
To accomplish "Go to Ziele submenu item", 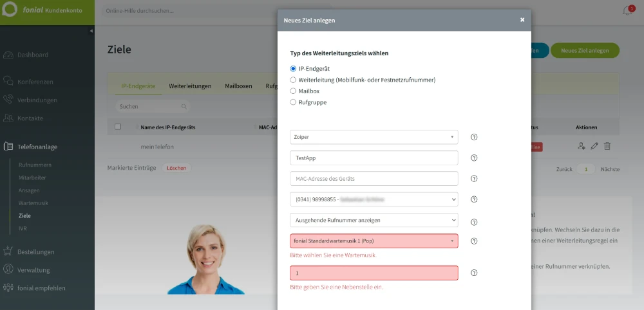I will [x=24, y=215].
